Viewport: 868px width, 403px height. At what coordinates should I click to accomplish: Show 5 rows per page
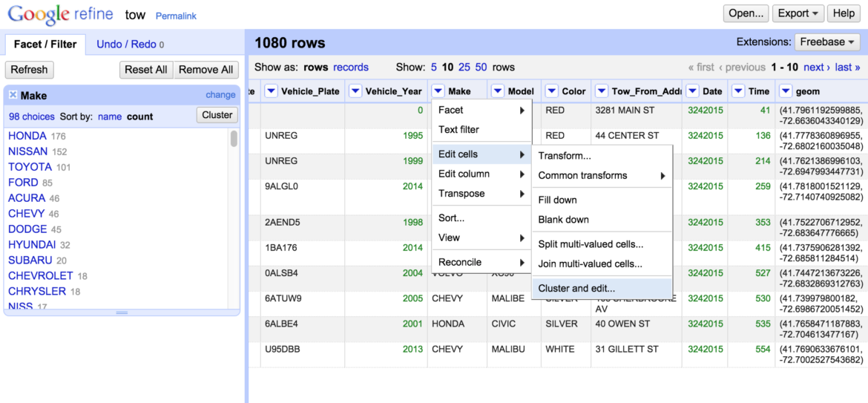coord(434,68)
